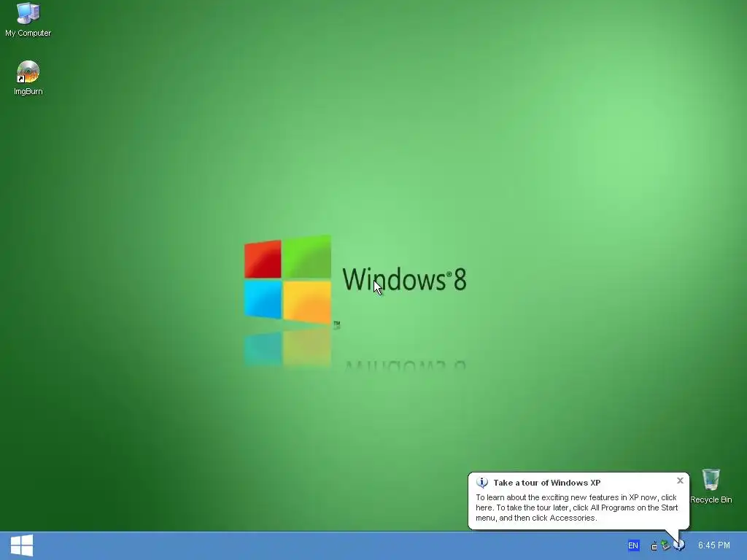Image resolution: width=747 pixels, height=560 pixels.
Task: Click the 6:45 PM taskbar clock
Action: point(713,545)
